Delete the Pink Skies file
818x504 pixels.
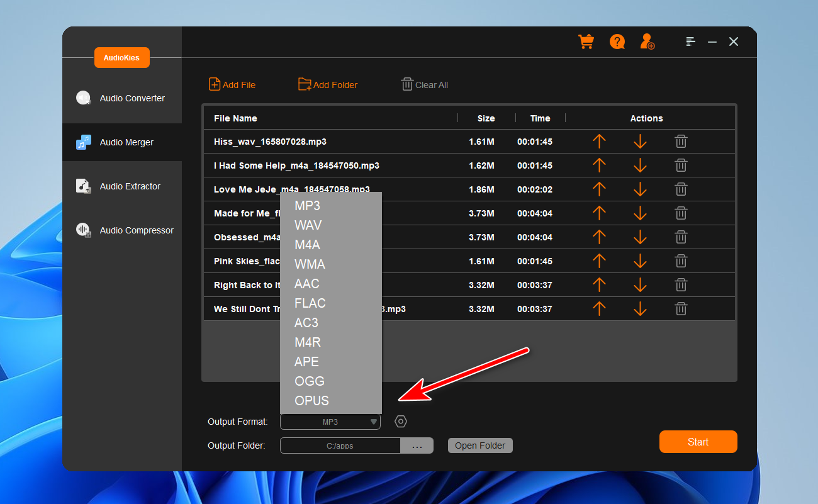point(681,261)
